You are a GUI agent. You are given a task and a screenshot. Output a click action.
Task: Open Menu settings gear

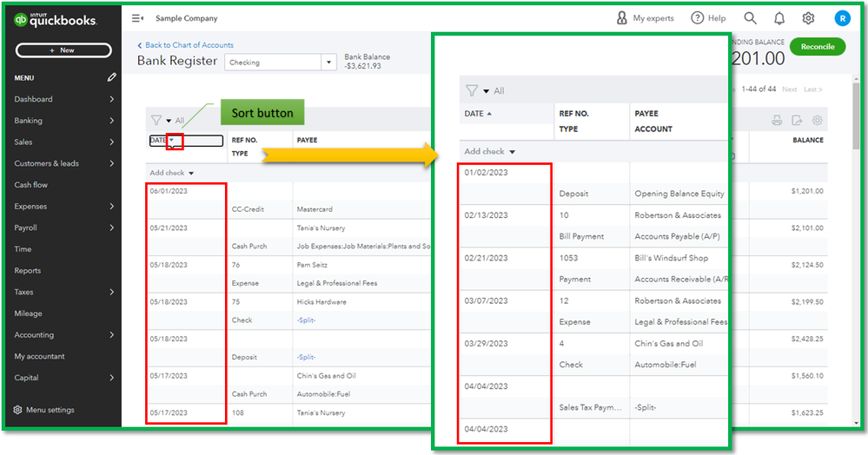[17, 410]
